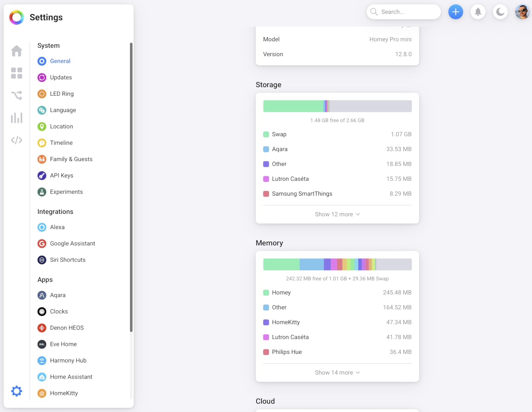The height and width of the screenshot is (412, 532).
Task: Expand Storage list with Show 12 more
Action: coord(337,214)
